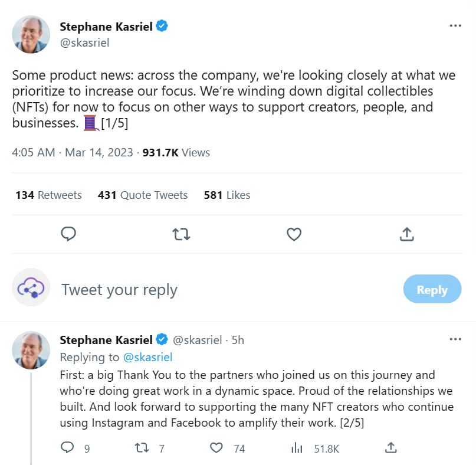Open the @skasriel mention link in reply

(148, 357)
